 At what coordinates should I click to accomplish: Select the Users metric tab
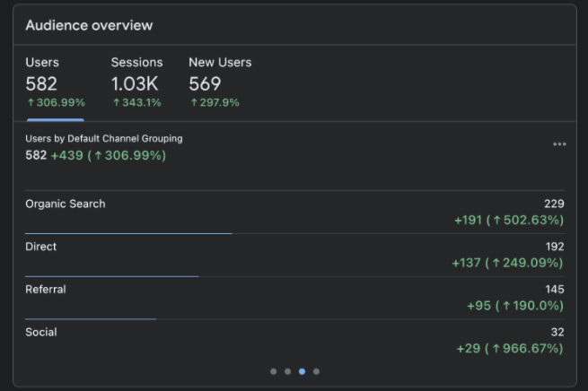tap(55, 83)
